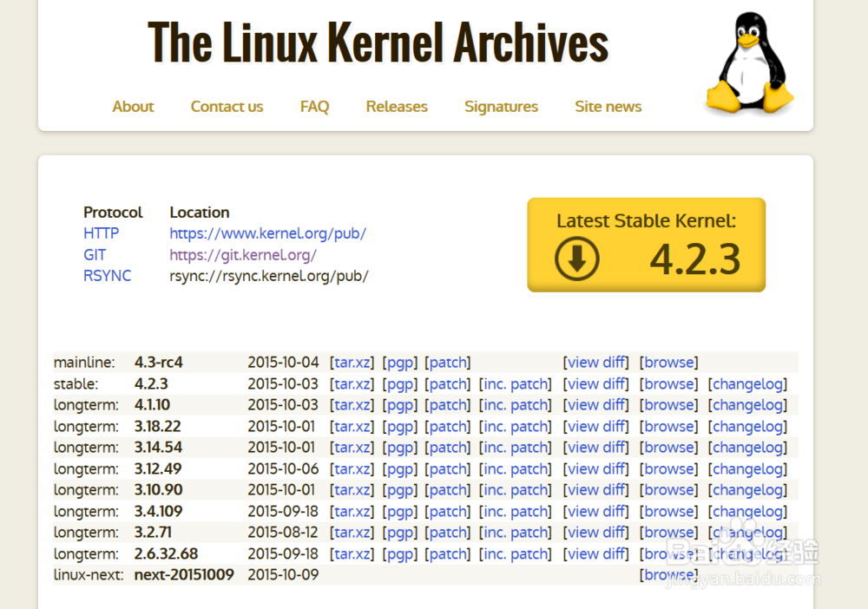This screenshot has height=609, width=868.
Task: Browse the longterm 3.10.90 tree
Action: pyautogui.click(x=668, y=490)
